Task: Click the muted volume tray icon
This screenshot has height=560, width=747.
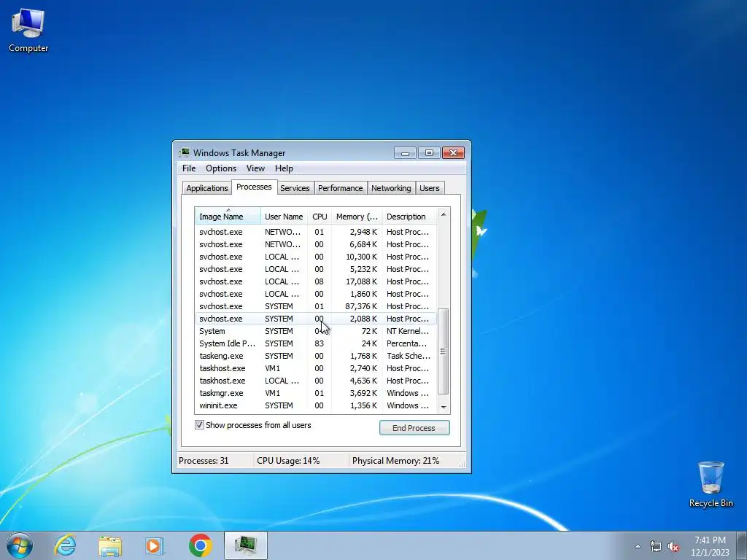Action: (673, 546)
